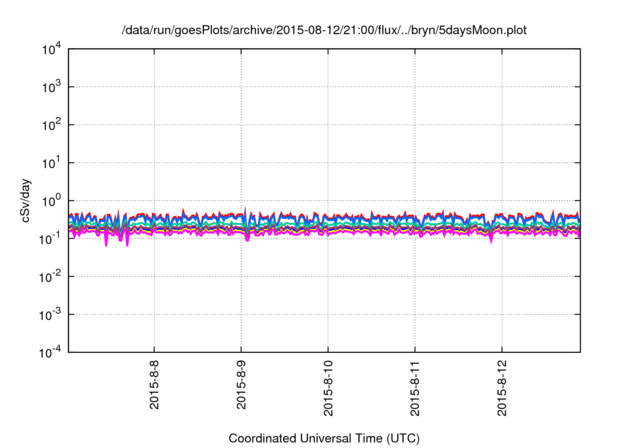Select the cSv/day y-axis label
The height and width of the screenshot is (448, 640).
(26, 200)
